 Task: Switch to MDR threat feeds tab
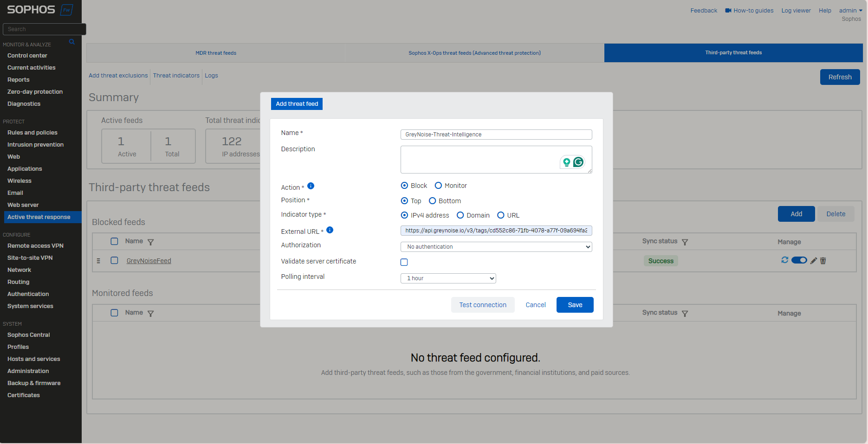pyautogui.click(x=216, y=53)
